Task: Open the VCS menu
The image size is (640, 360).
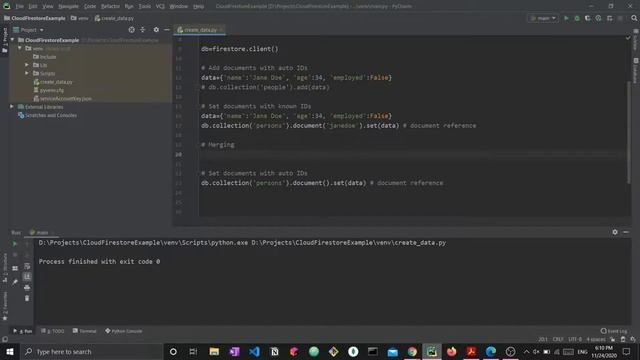Action: coord(160,7)
